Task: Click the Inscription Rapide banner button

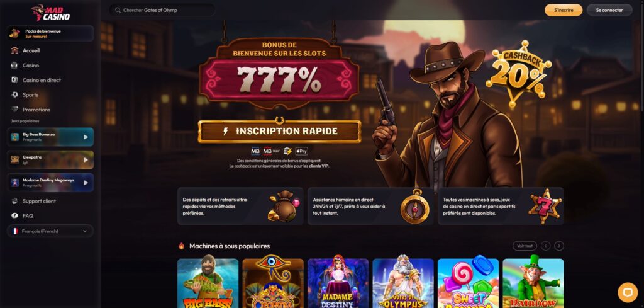Action: pyautogui.click(x=279, y=131)
